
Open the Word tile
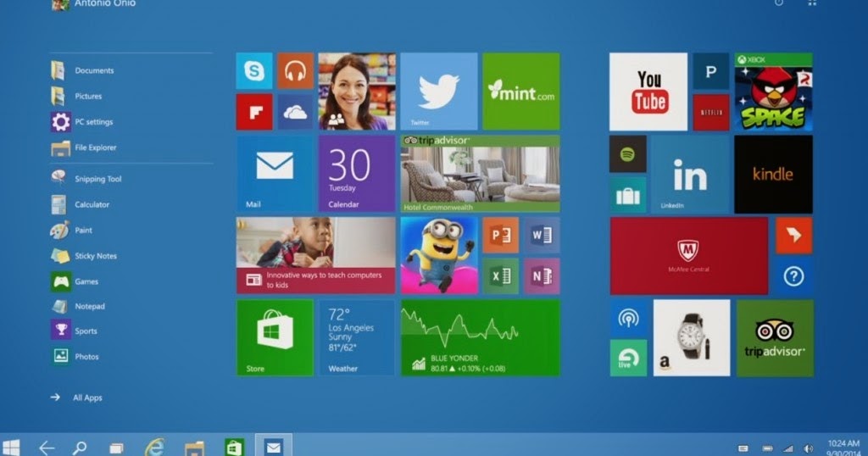pyautogui.click(x=542, y=235)
